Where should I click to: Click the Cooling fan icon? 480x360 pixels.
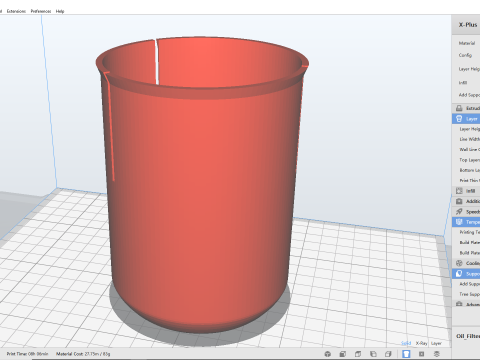click(x=459, y=263)
